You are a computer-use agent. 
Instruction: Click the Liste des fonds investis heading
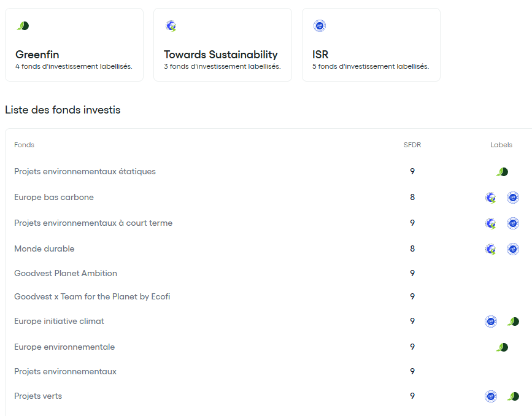coord(63,110)
